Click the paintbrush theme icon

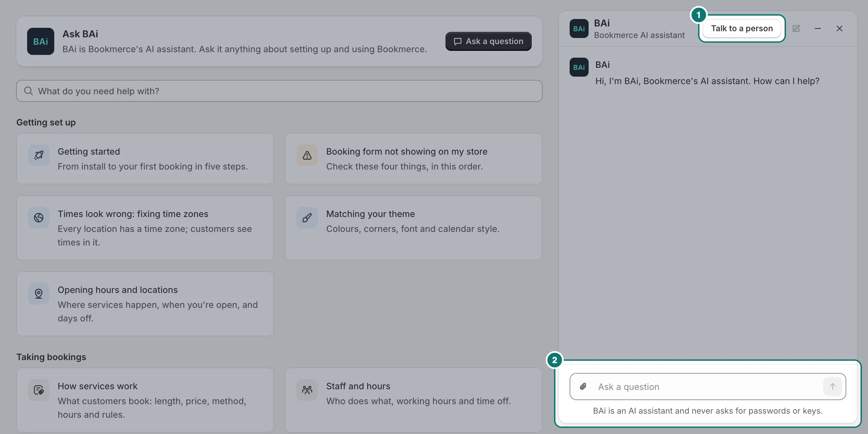click(x=307, y=218)
